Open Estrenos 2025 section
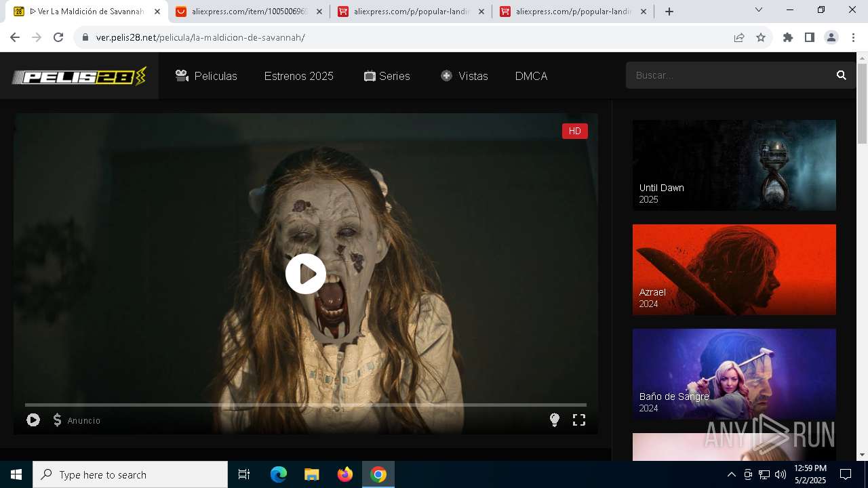Viewport: 868px width, 488px height. (299, 76)
